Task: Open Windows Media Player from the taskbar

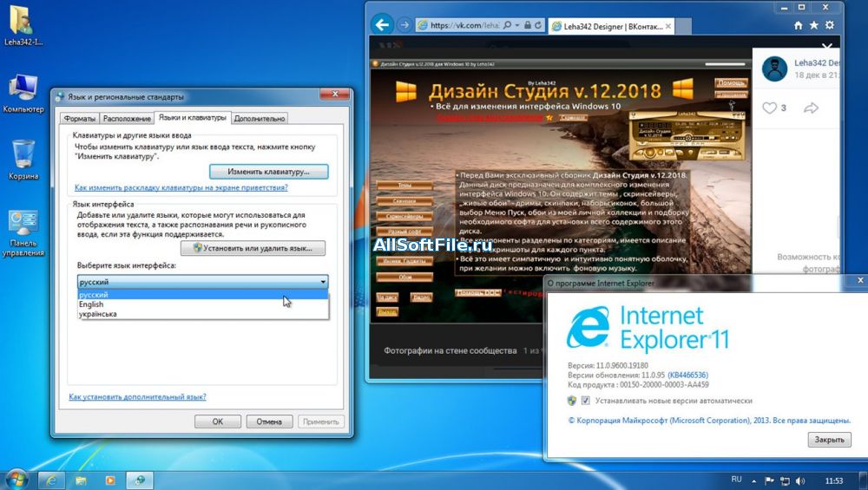Action: [x=110, y=480]
